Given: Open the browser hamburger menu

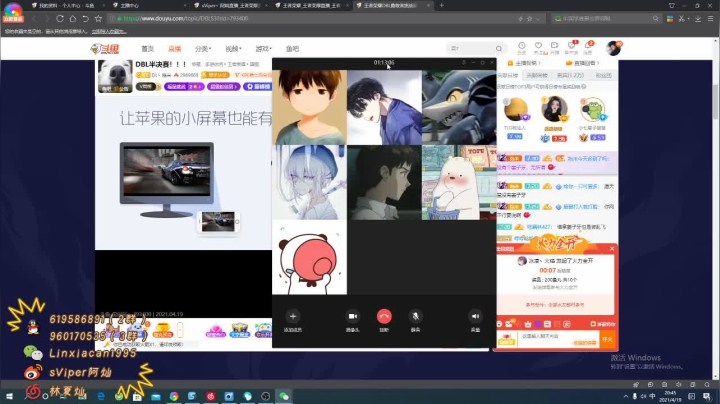Looking at the screenshot, I should pyautogui.click(x=710, y=18).
